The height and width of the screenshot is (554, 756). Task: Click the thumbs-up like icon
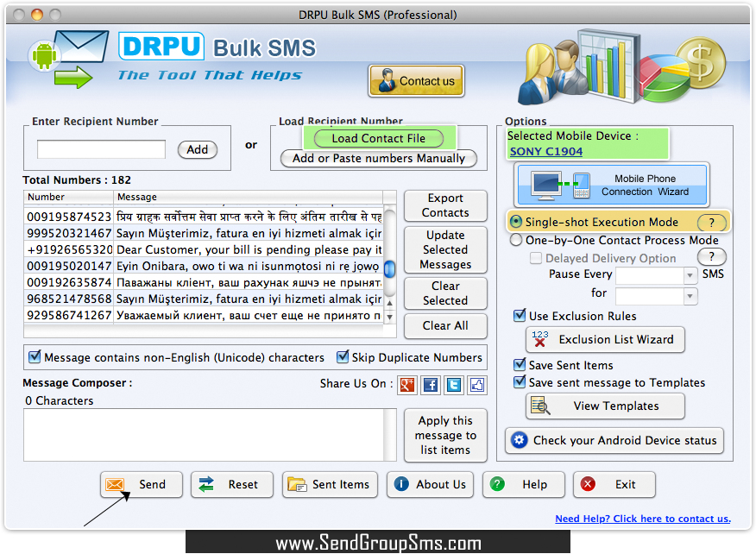[x=477, y=385]
